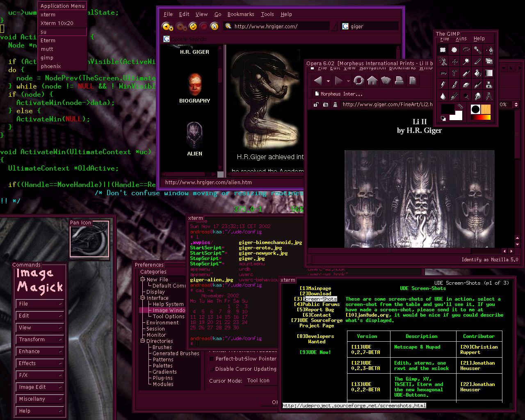Screen dimensions: 525x420
Task: Click GIMP active gradient swatch
Action: point(481,117)
